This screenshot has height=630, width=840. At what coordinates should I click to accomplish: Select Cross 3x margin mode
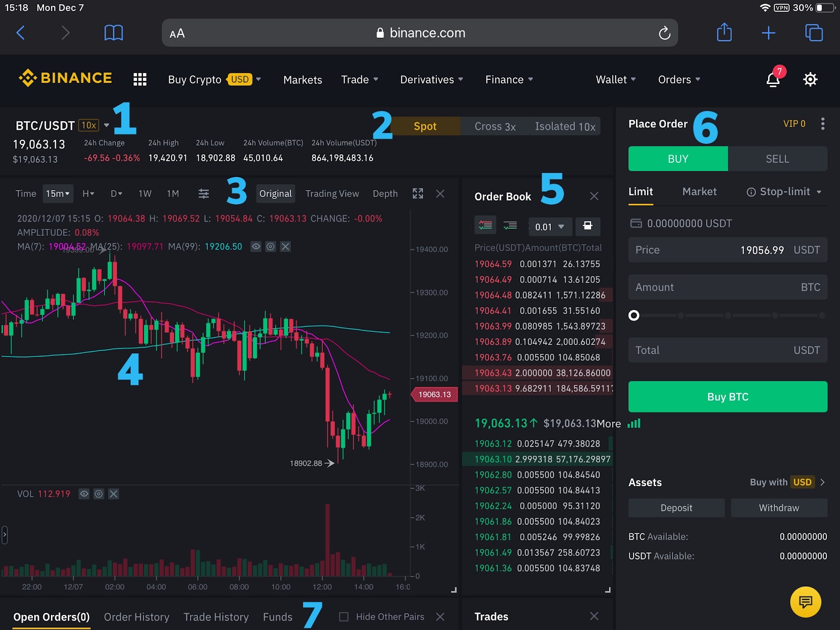495,126
